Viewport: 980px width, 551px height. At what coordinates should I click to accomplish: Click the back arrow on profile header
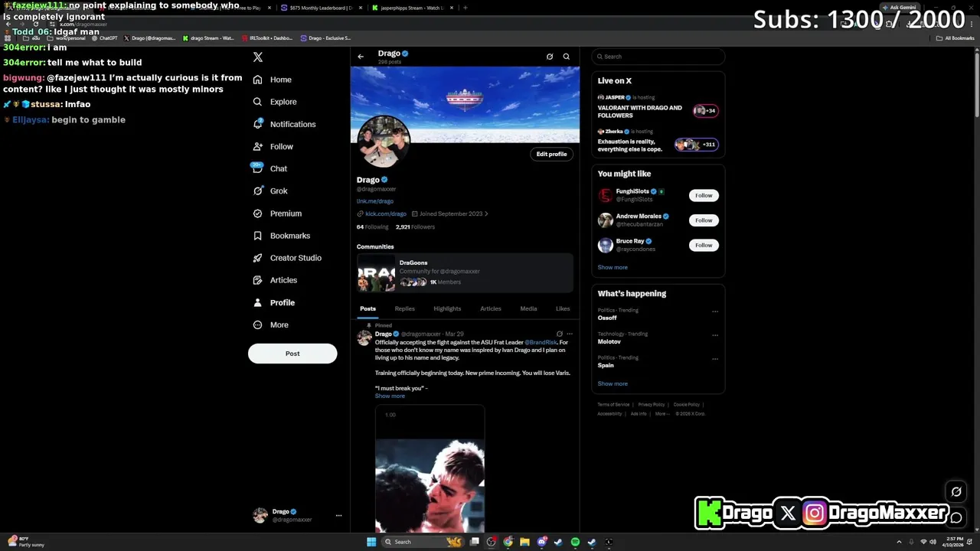point(361,57)
